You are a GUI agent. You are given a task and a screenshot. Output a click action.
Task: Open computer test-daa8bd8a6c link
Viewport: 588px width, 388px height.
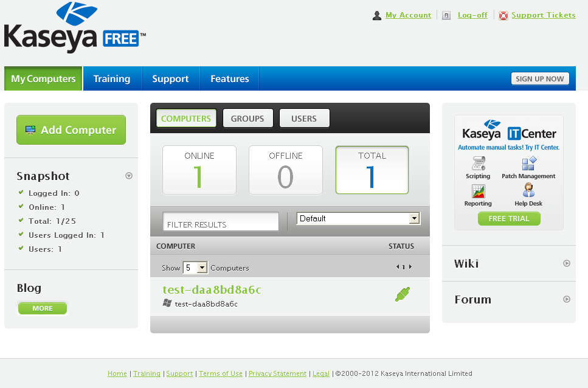pos(212,289)
